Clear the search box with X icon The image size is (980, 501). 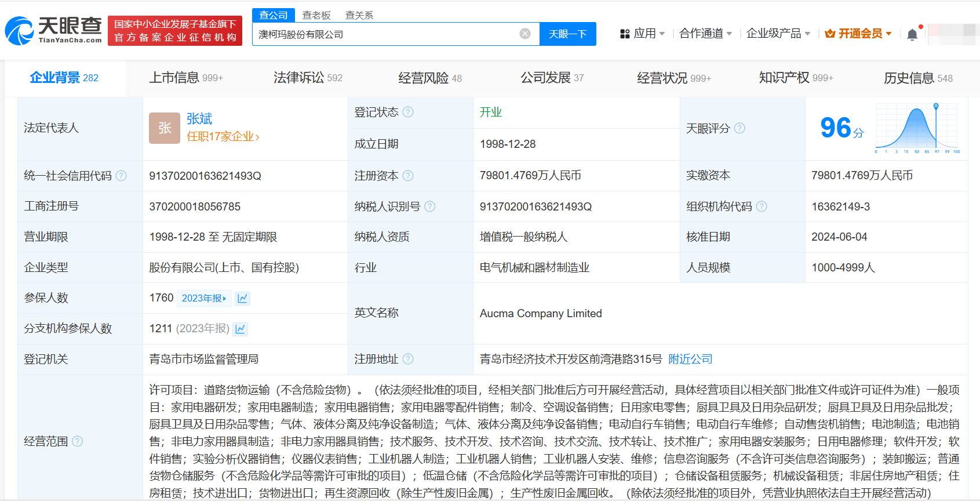click(x=525, y=34)
